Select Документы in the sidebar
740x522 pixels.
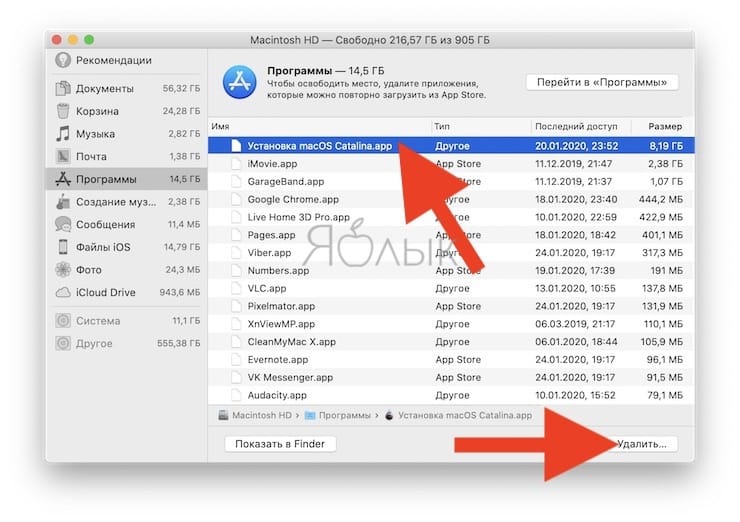click(126, 88)
